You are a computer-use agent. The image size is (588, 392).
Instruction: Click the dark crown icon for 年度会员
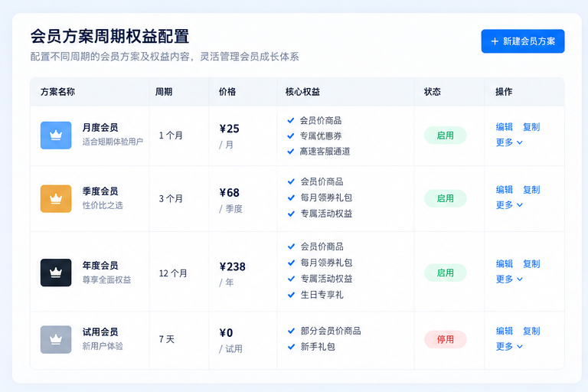pyautogui.click(x=56, y=273)
